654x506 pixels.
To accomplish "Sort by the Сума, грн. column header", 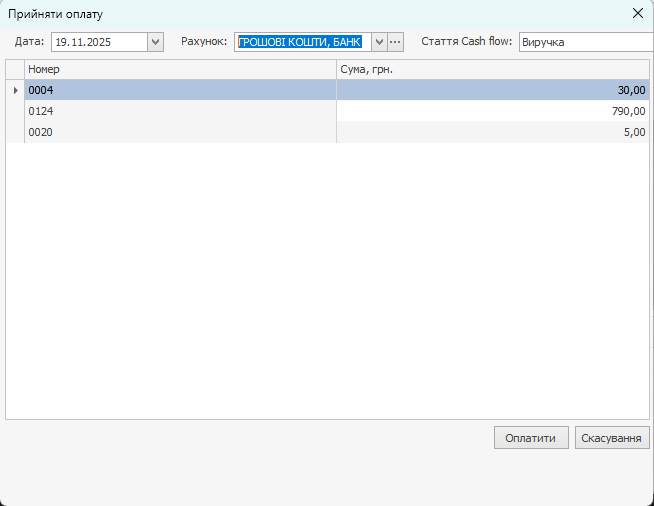I will click(492, 69).
